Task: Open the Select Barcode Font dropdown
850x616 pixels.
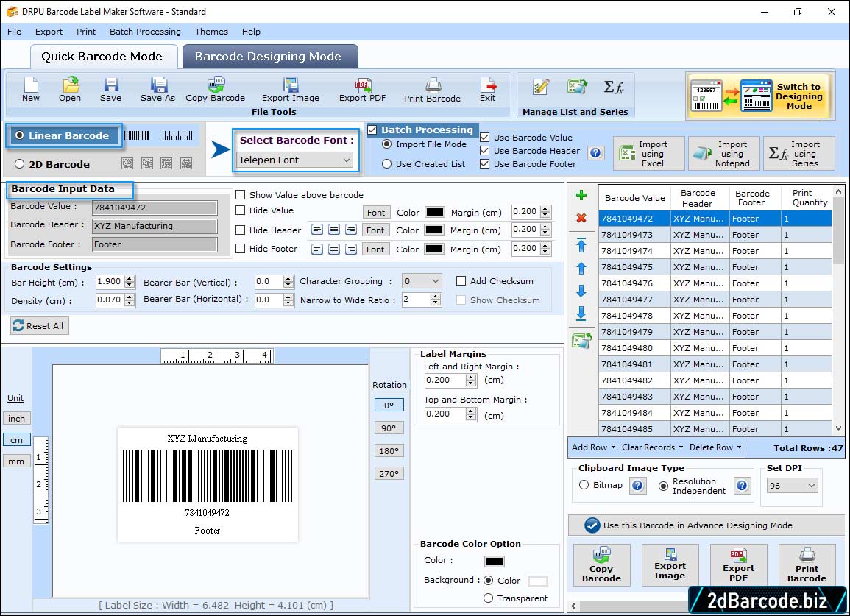Action: point(295,160)
